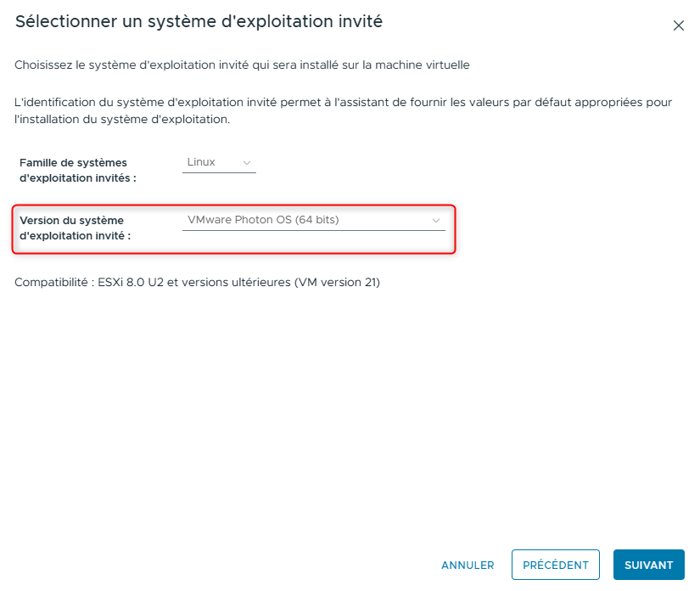700x591 pixels.
Task: Dismiss the wizard with ANNULER
Action: click(x=468, y=565)
